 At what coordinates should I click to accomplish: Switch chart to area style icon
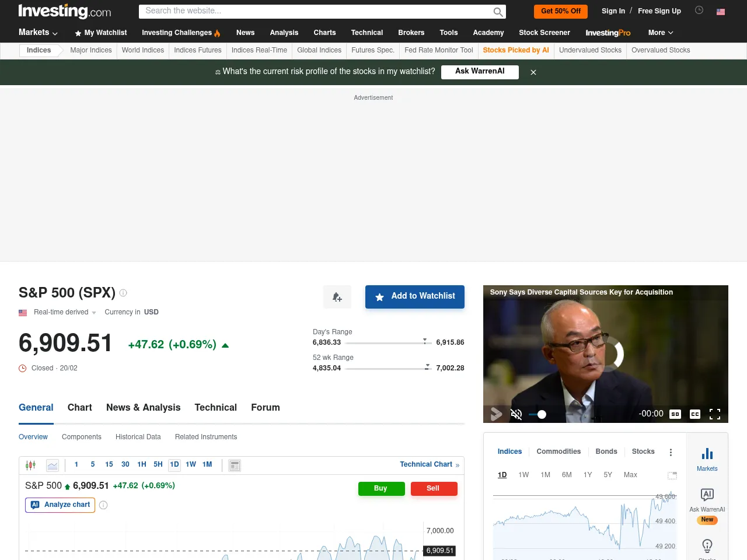pos(53,465)
